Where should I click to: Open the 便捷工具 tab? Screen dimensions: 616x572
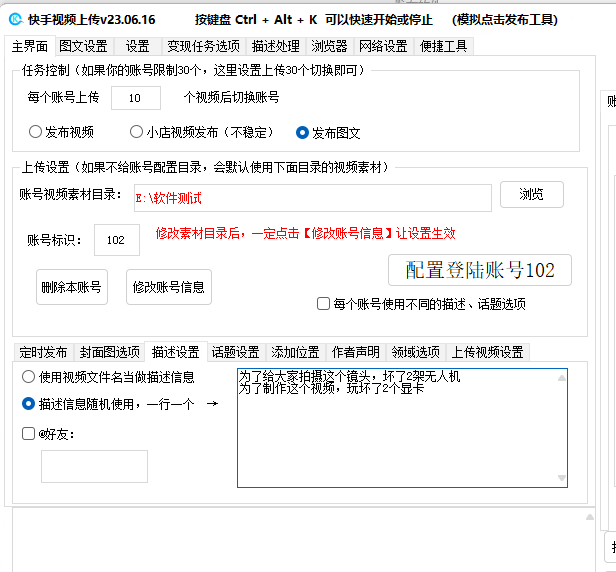coord(444,46)
